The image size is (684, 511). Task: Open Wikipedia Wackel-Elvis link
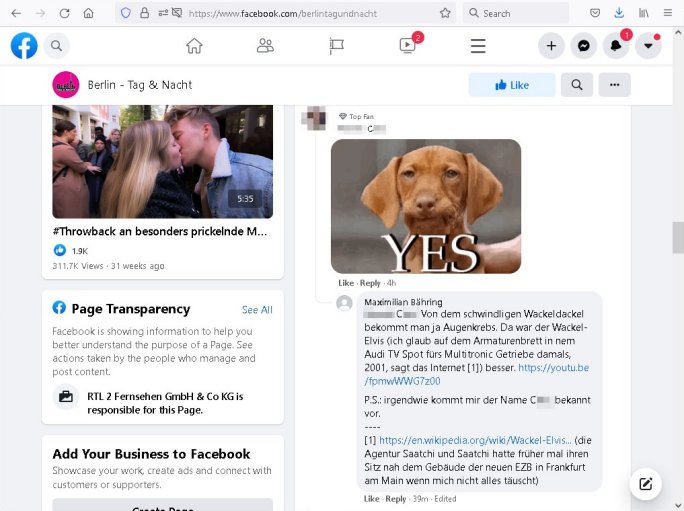pos(475,440)
